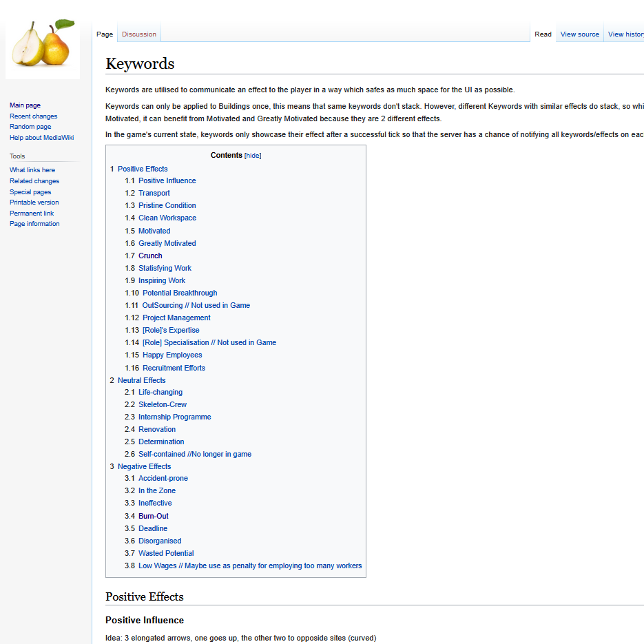This screenshot has height=644, width=644.
Task: Go to Main page in sidebar
Action: (25, 105)
